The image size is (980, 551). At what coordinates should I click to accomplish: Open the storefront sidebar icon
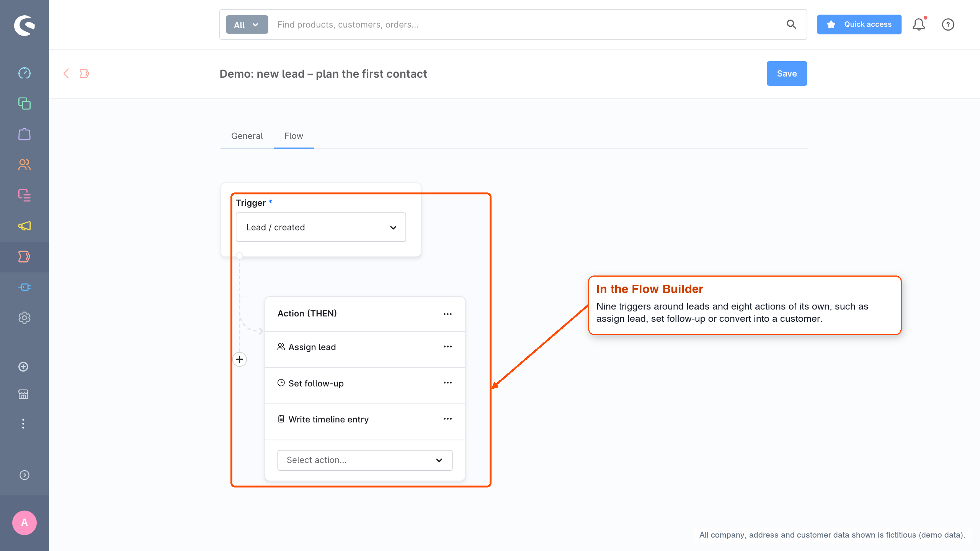click(23, 394)
